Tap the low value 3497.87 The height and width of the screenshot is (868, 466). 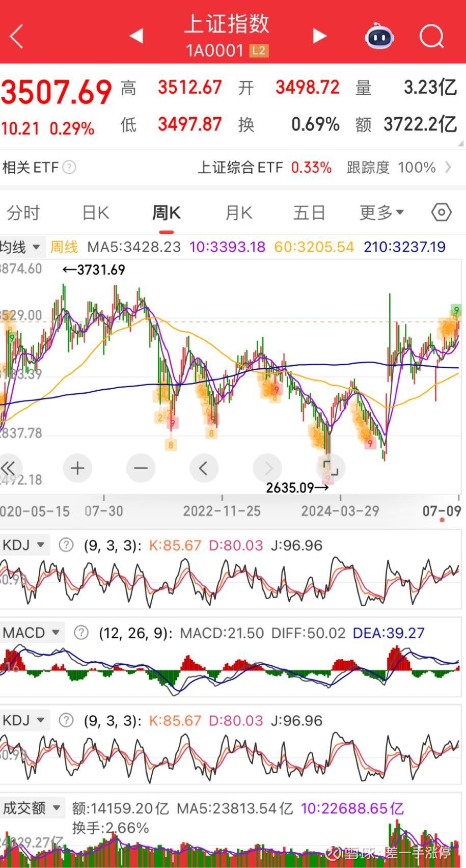190,124
